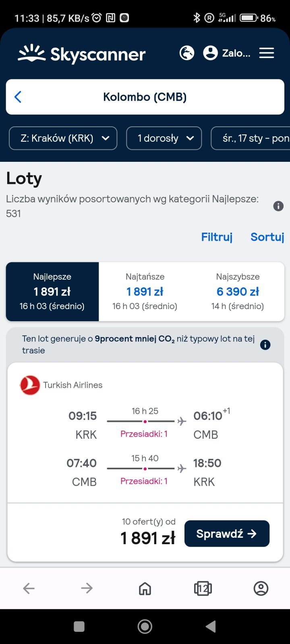Open the Filtruj filters link

point(217,237)
